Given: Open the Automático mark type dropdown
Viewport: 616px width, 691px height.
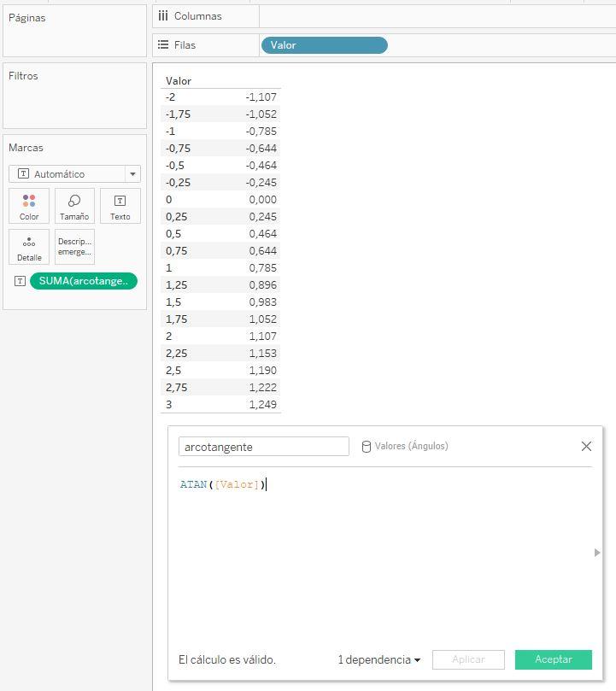Looking at the screenshot, I should click(74, 174).
